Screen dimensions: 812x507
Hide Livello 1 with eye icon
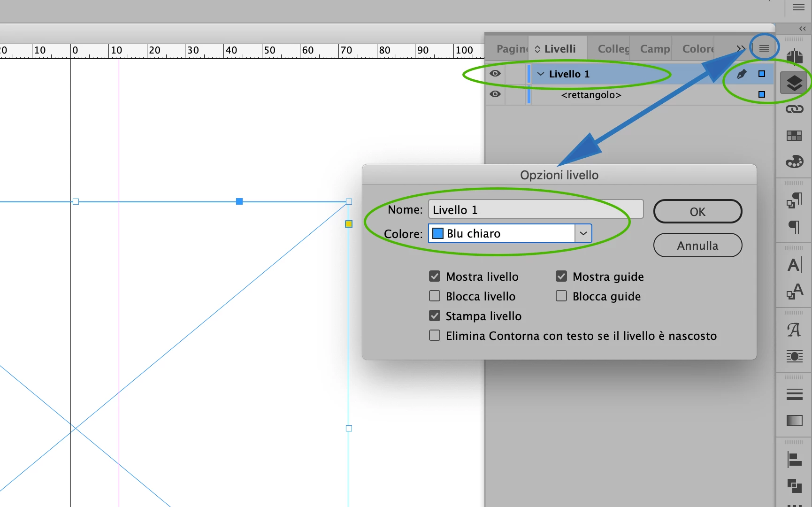click(495, 74)
